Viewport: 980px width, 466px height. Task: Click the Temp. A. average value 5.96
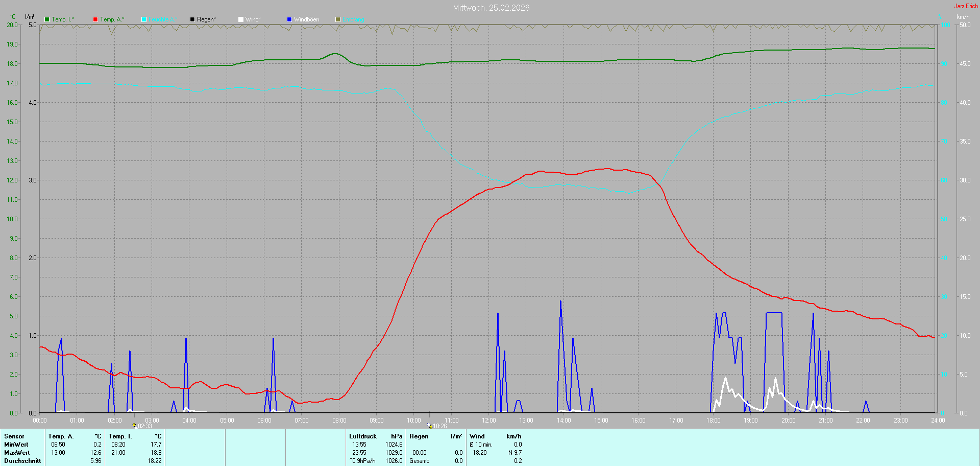[96, 461]
